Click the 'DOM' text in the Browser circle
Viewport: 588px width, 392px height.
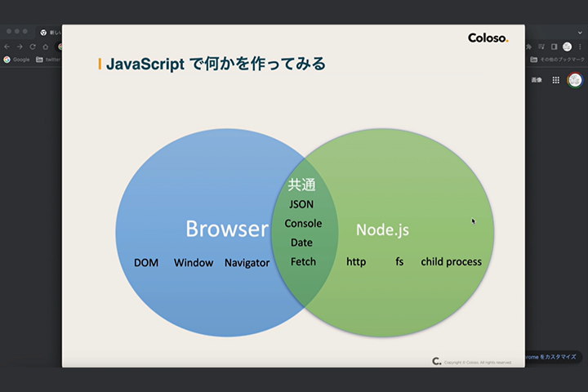coord(146,263)
